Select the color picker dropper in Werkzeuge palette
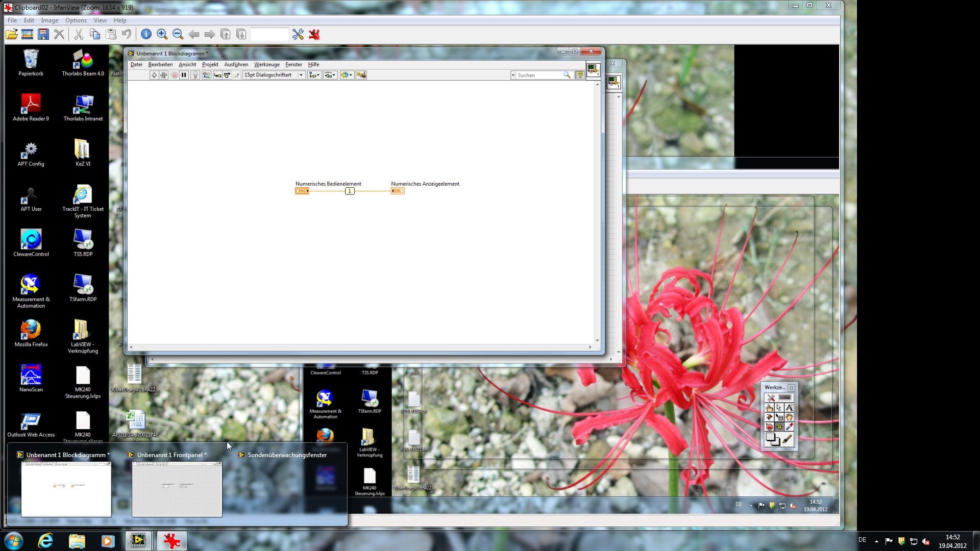980x551 pixels. pyautogui.click(x=789, y=427)
